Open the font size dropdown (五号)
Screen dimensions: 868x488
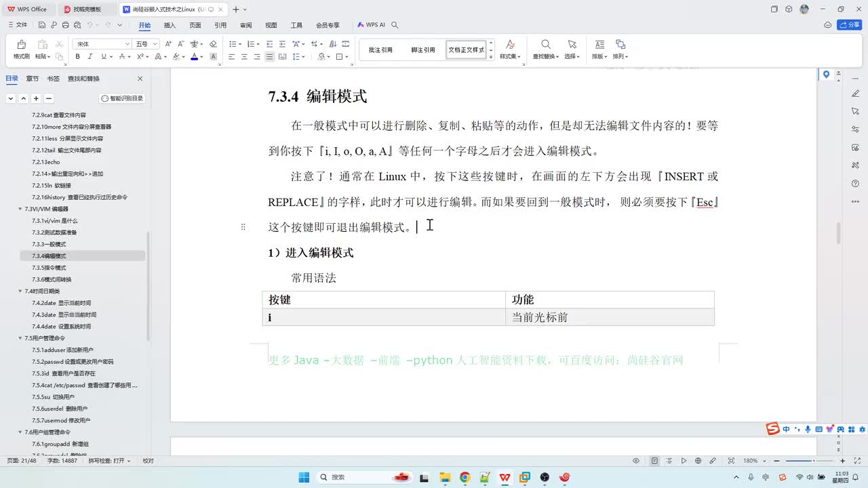click(x=155, y=44)
